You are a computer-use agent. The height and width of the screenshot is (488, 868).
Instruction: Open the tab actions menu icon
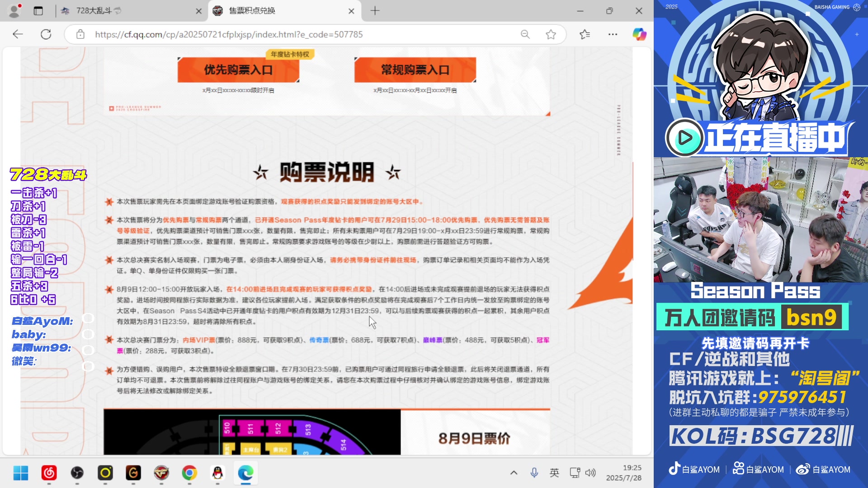click(38, 11)
